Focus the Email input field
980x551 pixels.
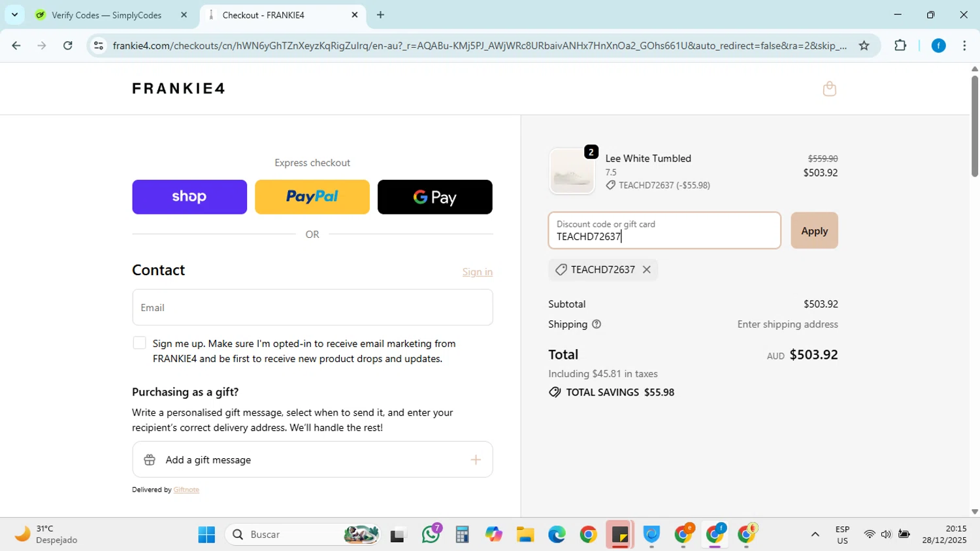click(312, 307)
